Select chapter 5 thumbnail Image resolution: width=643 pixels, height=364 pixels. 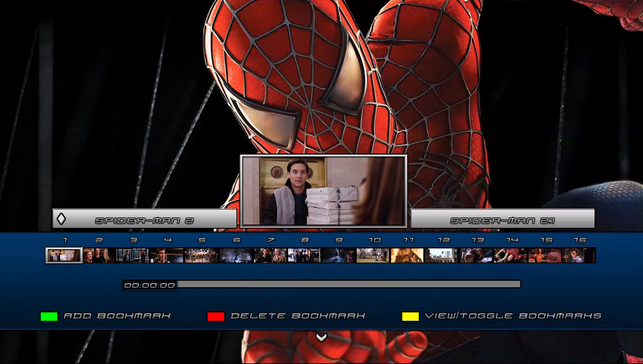pos(201,256)
